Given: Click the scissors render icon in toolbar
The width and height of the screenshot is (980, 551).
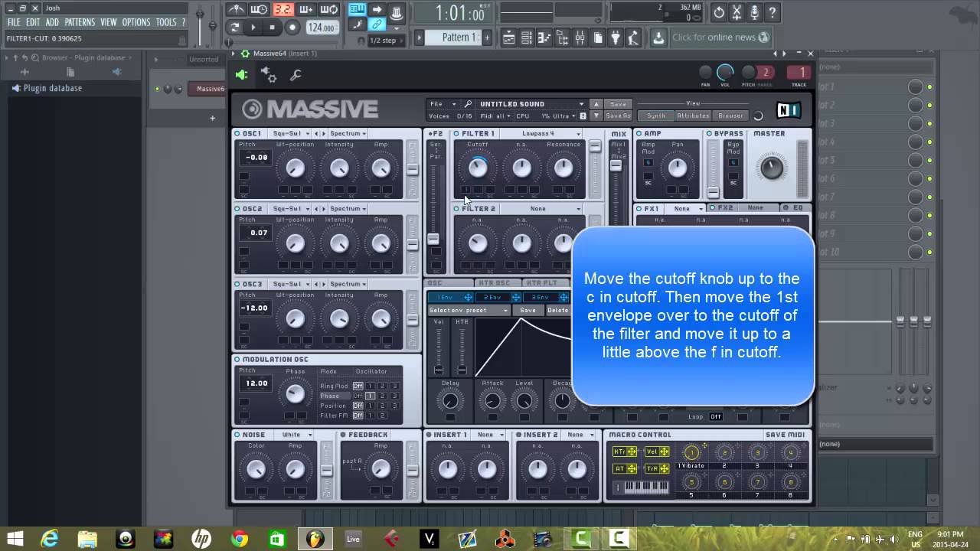Looking at the screenshot, I should 737,11.
